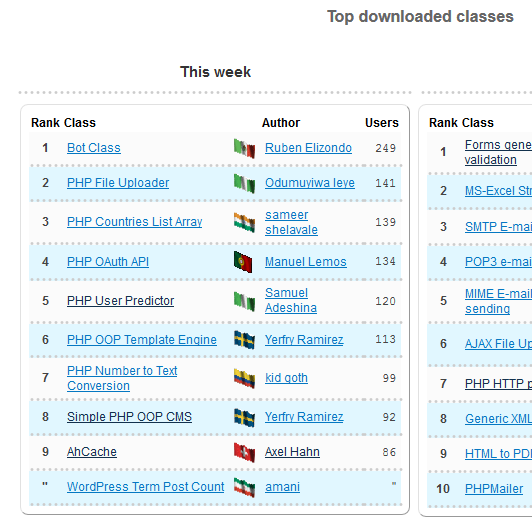
Task: Open PHP Number to Text Conversion
Action: (122, 378)
